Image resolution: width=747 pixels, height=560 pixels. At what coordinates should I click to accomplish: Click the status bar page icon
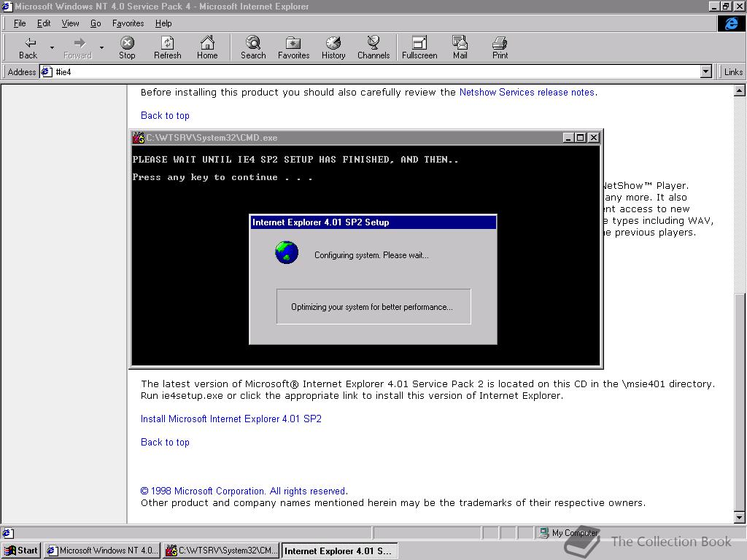8,533
